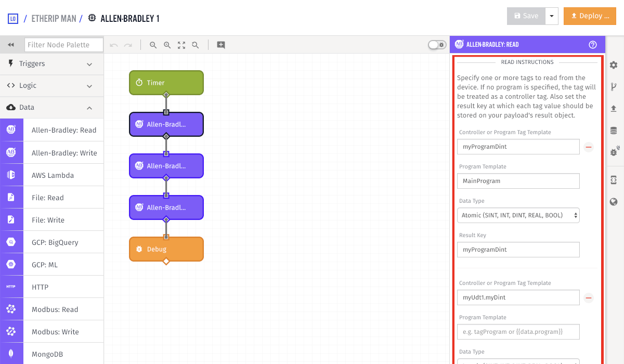624x364 pixels.
Task: Focus the Filter Node Palette search field
Action: pyautogui.click(x=63, y=45)
